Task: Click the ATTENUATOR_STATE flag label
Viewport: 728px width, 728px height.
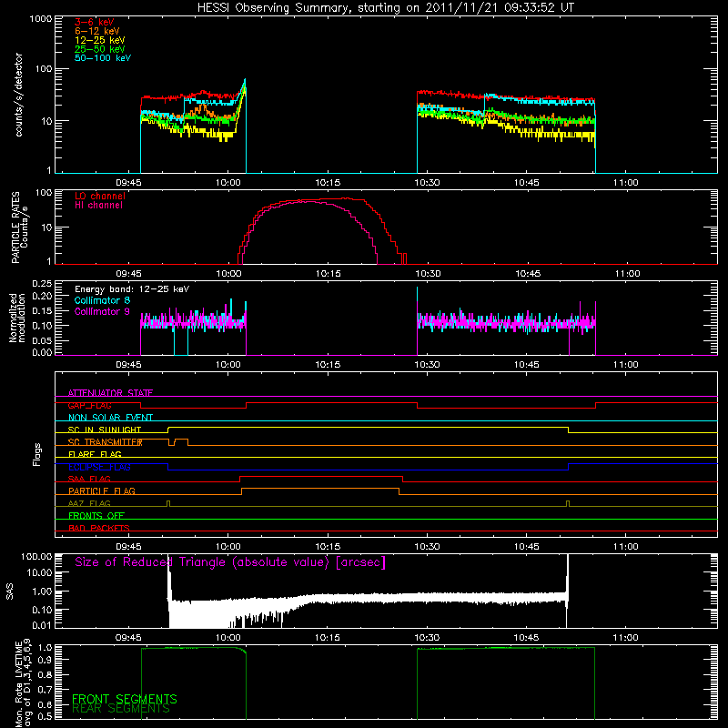Action: (x=110, y=393)
